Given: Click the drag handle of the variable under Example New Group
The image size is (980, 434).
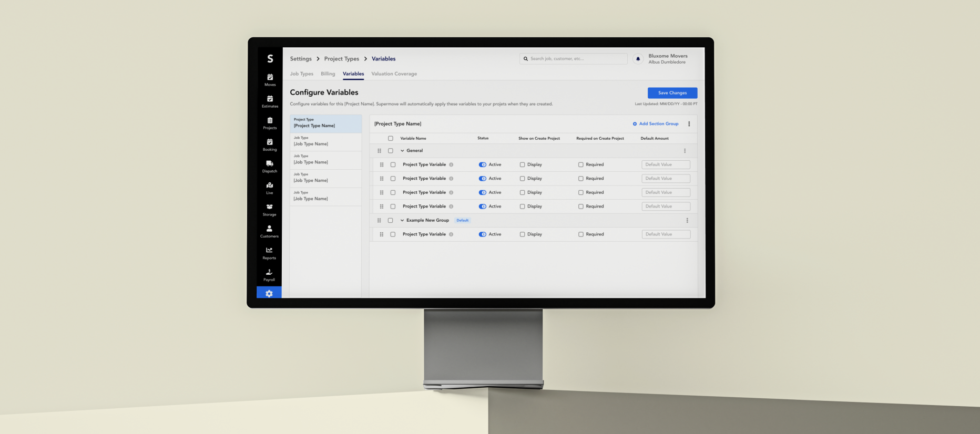Looking at the screenshot, I should pyautogui.click(x=382, y=234).
